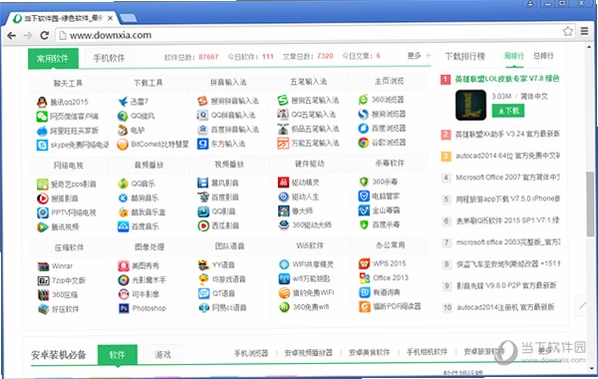The image size is (598, 379).
Task: Open the 杀毒软件 category heading
Action: pos(390,163)
